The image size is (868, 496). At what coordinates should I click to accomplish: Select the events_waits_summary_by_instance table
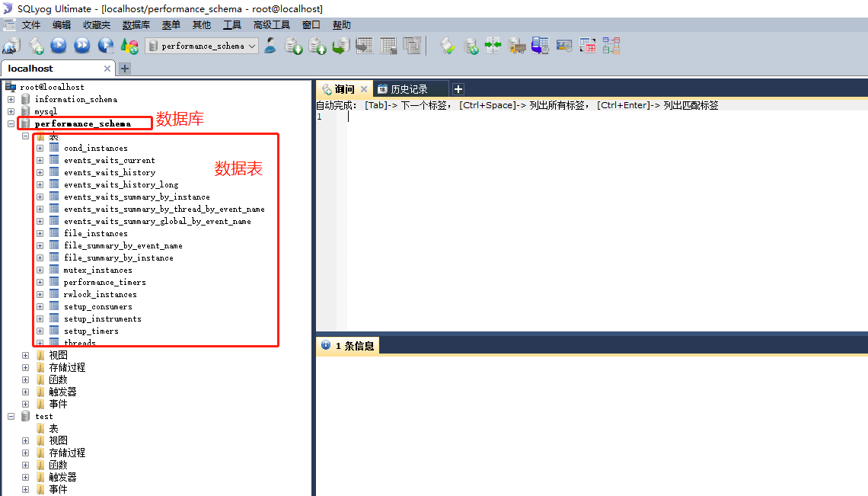click(x=137, y=197)
